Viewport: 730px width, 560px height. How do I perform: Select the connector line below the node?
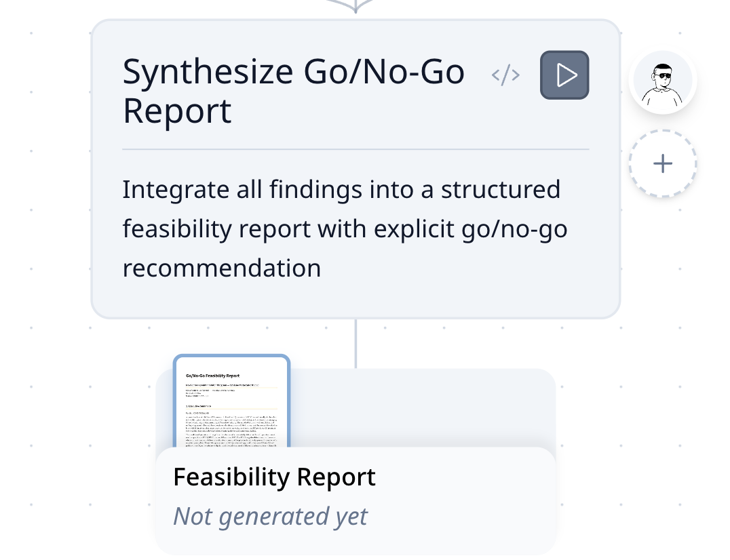(x=356, y=343)
